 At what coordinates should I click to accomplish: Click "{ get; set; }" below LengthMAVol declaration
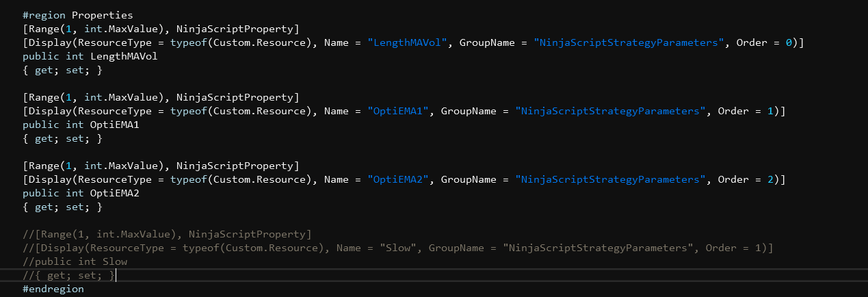pos(62,70)
